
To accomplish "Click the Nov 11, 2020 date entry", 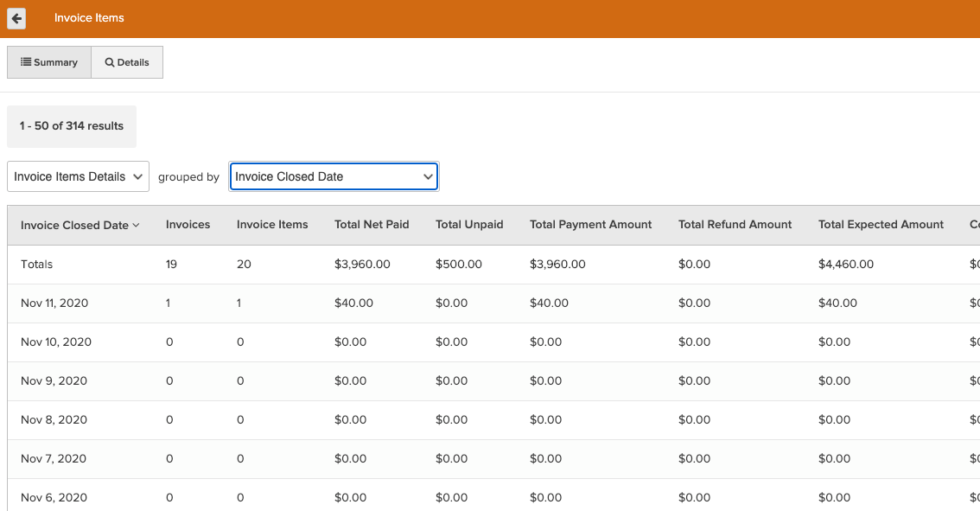I will [54, 303].
